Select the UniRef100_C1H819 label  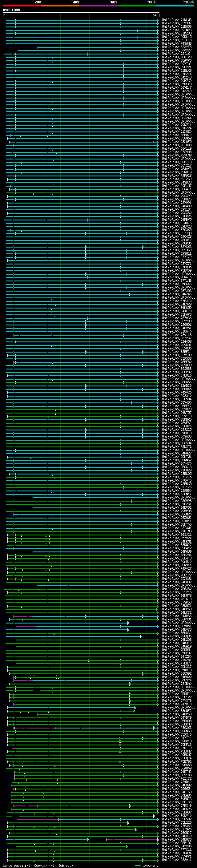click(177, 433)
